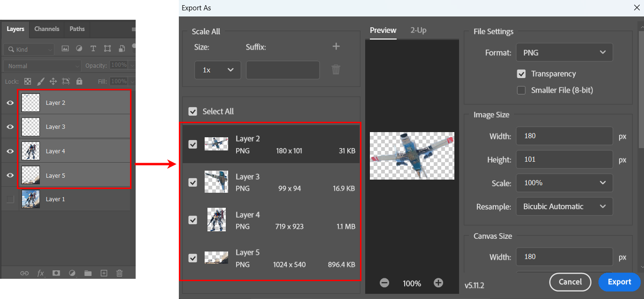Open the layer style fx menu
The width and height of the screenshot is (644, 299).
pyautogui.click(x=41, y=273)
